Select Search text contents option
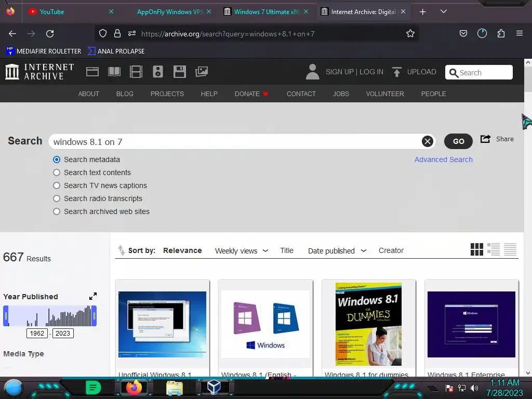Screen dimensions: 532x399 57,172
